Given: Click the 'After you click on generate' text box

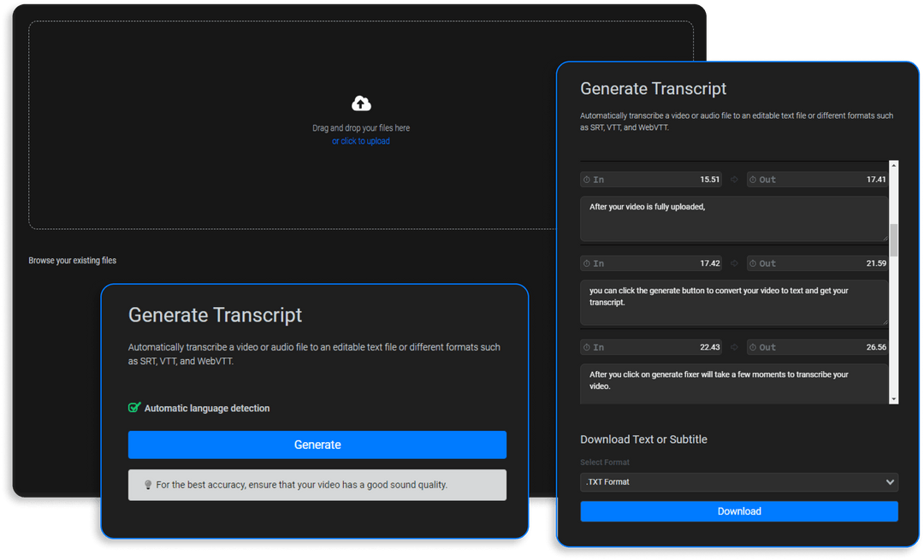Looking at the screenshot, I should [x=734, y=384].
